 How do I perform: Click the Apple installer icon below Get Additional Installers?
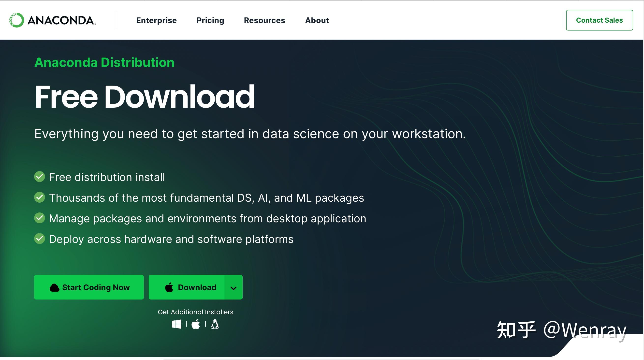click(196, 324)
